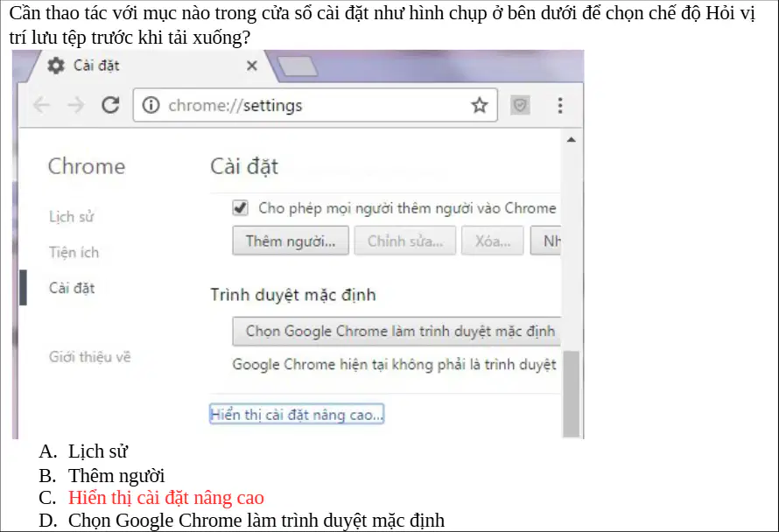Toggle Cho phép mọi người thêm người checkbox
The width and height of the screenshot is (779, 532).
(x=240, y=207)
